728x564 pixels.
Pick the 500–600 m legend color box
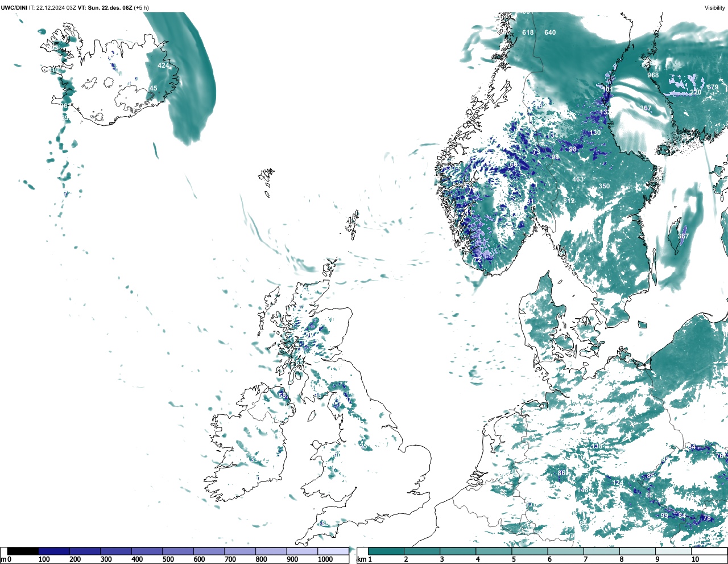point(178,551)
